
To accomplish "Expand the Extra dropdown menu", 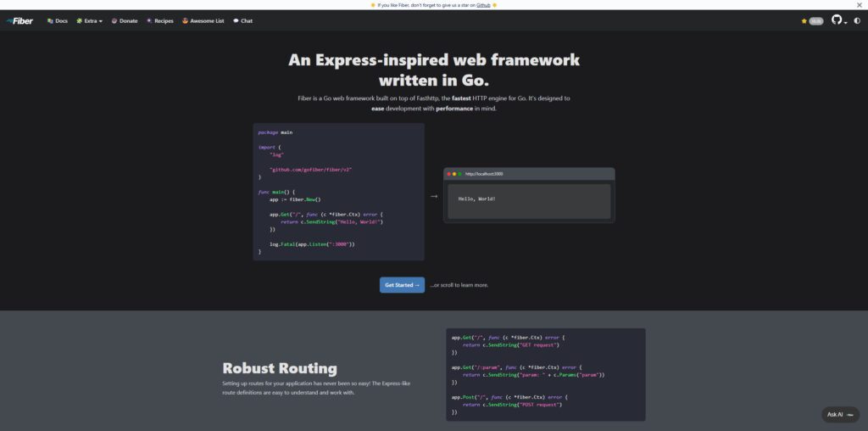I will pyautogui.click(x=90, y=20).
